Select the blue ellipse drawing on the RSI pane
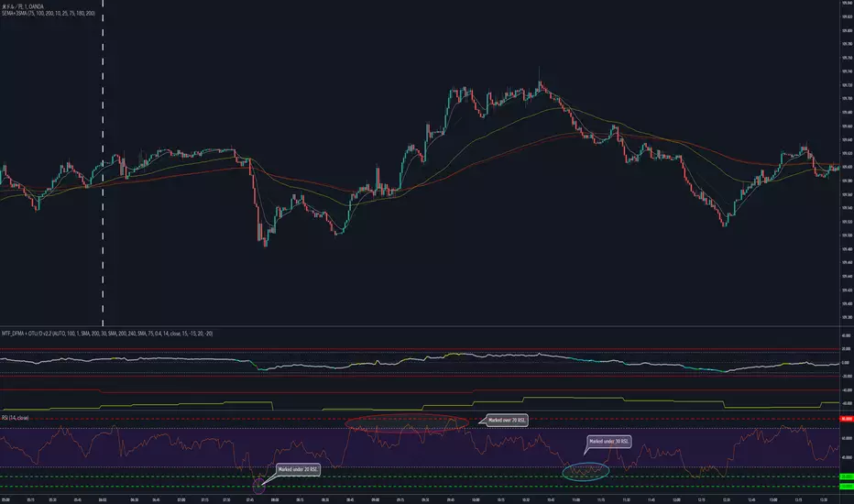854x504 pixels. [x=586, y=471]
